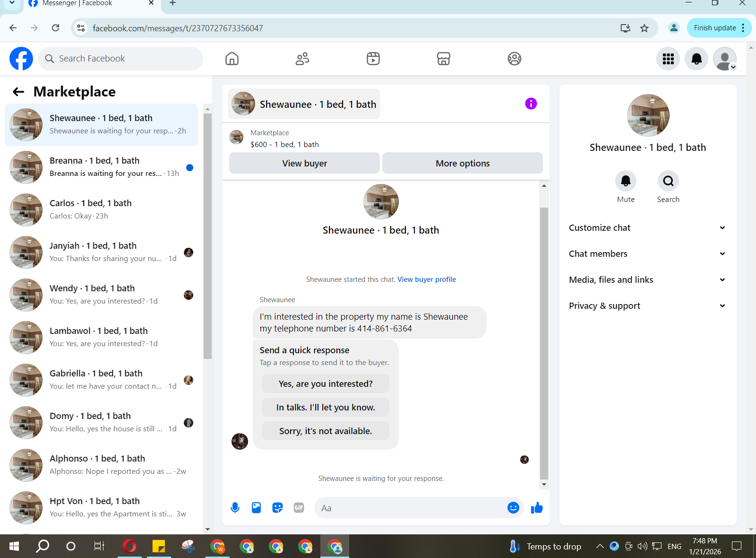Open Chrome profile icon
Viewport: 756px width, 558px height.
(x=674, y=28)
